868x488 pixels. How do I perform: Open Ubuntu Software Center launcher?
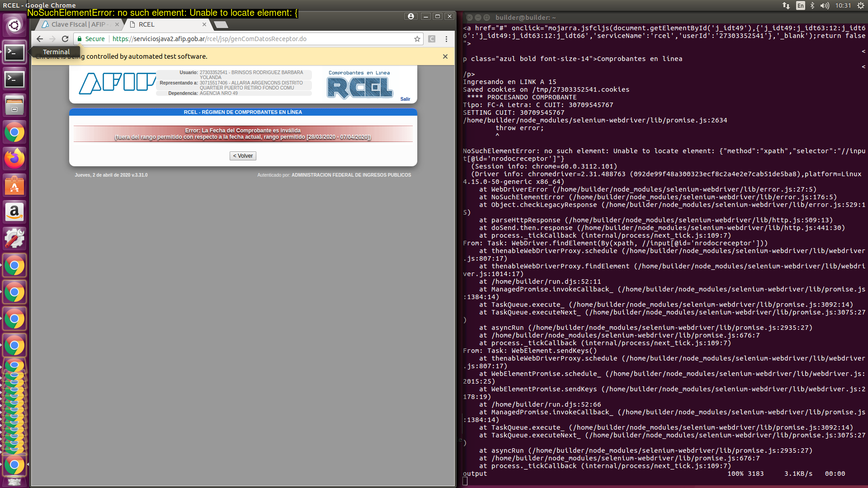coord(14,185)
